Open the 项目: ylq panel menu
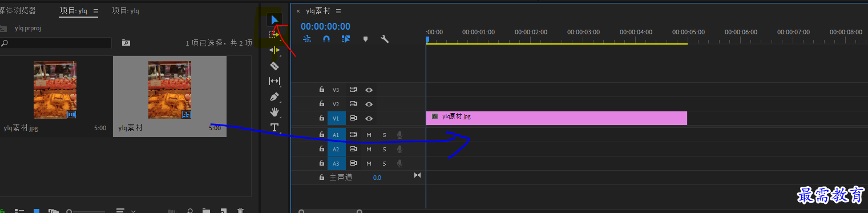The image size is (868, 213). (95, 11)
